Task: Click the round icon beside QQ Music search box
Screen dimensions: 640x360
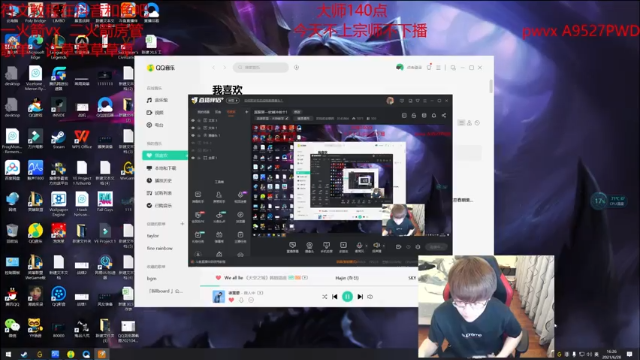Action: click(x=296, y=67)
